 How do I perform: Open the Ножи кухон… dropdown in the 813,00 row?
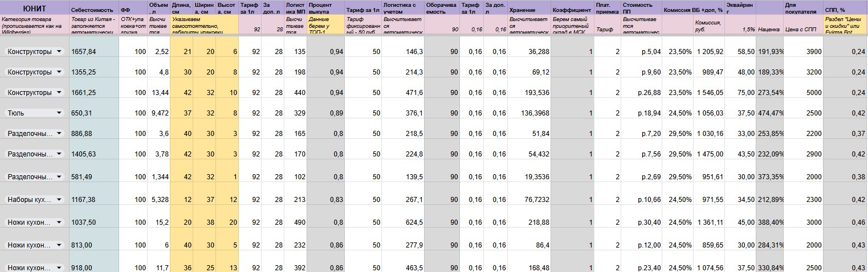point(59,245)
